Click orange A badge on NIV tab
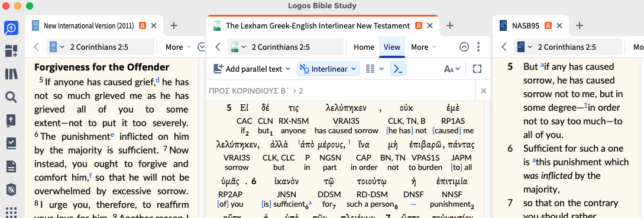The width and height of the screenshot is (644, 218). point(143,25)
